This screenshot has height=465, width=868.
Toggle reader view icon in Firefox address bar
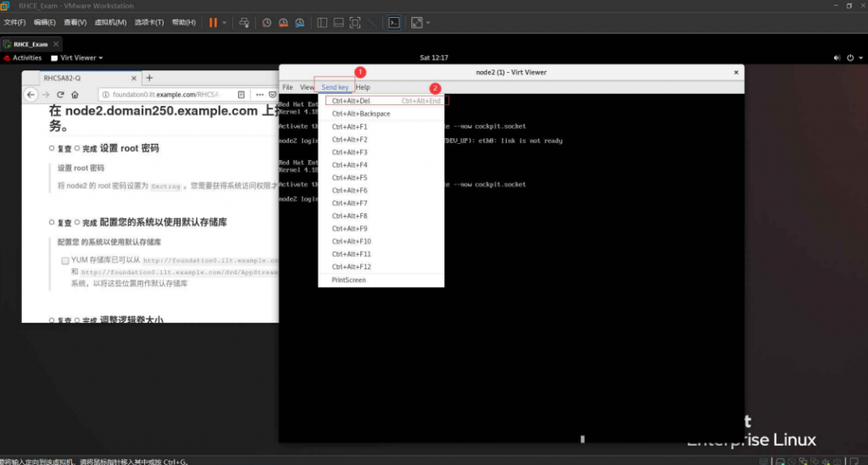coord(242,95)
